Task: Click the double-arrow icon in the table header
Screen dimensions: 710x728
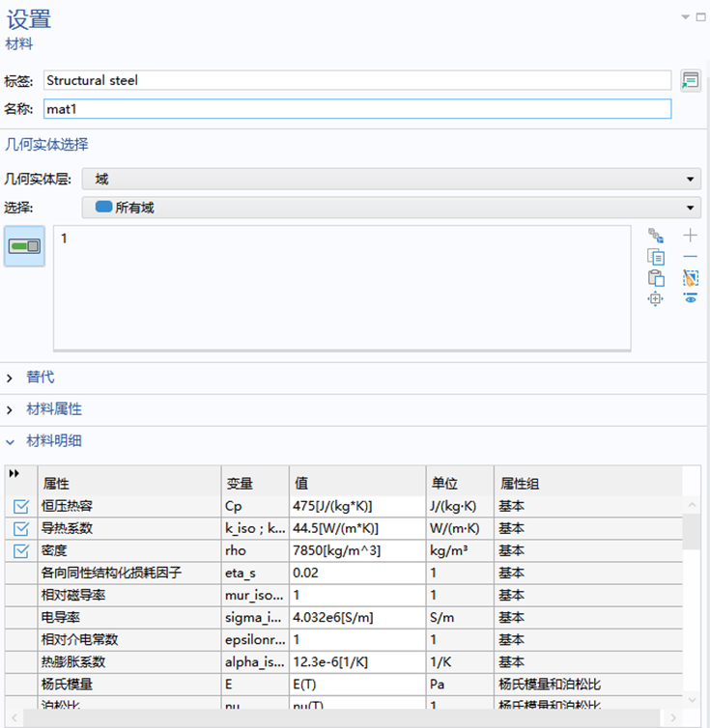Action: pyautogui.click(x=14, y=473)
